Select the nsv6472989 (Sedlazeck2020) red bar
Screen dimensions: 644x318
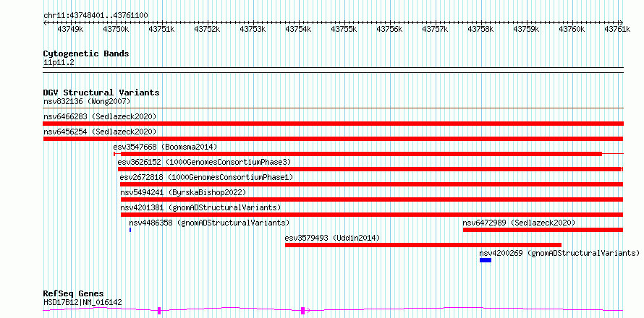click(543, 230)
